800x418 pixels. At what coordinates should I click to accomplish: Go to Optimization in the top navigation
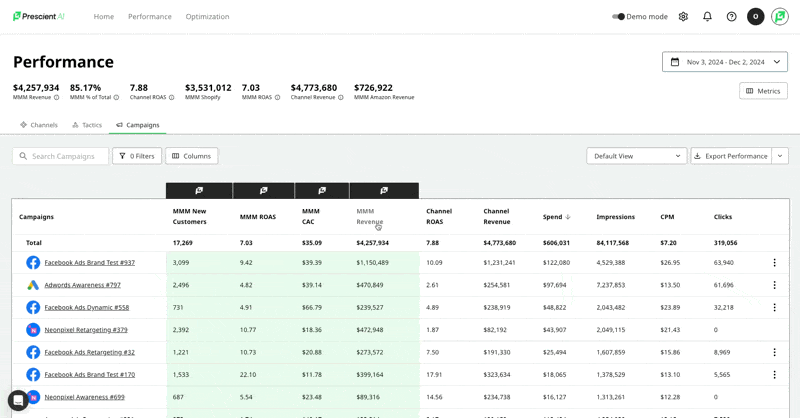click(x=207, y=17)
